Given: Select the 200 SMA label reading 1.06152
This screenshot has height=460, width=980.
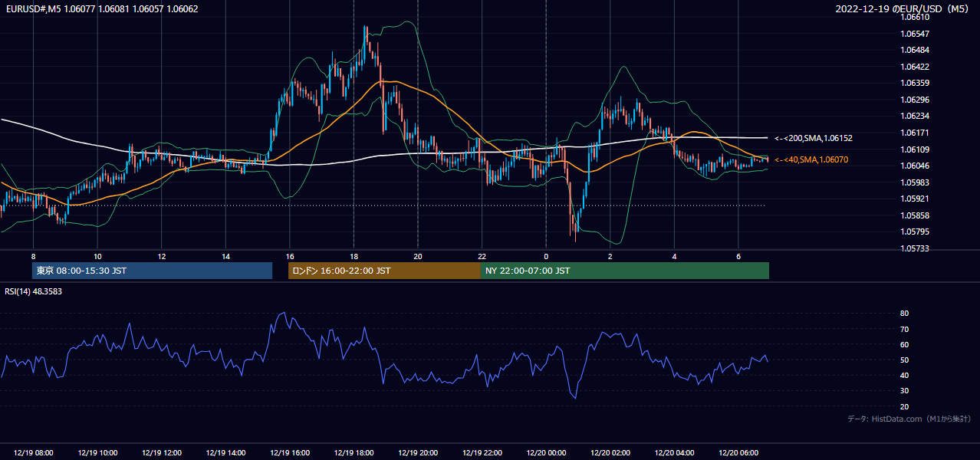Looking at the screenshot, I should [x=814, y=138].
